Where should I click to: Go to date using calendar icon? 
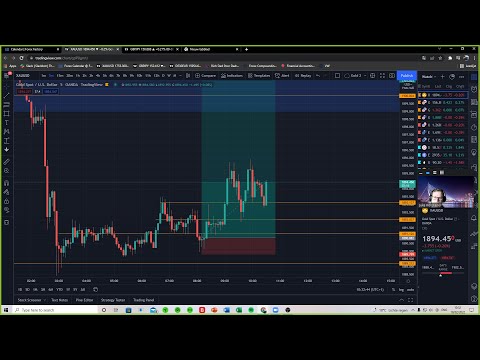coord(95,289)
